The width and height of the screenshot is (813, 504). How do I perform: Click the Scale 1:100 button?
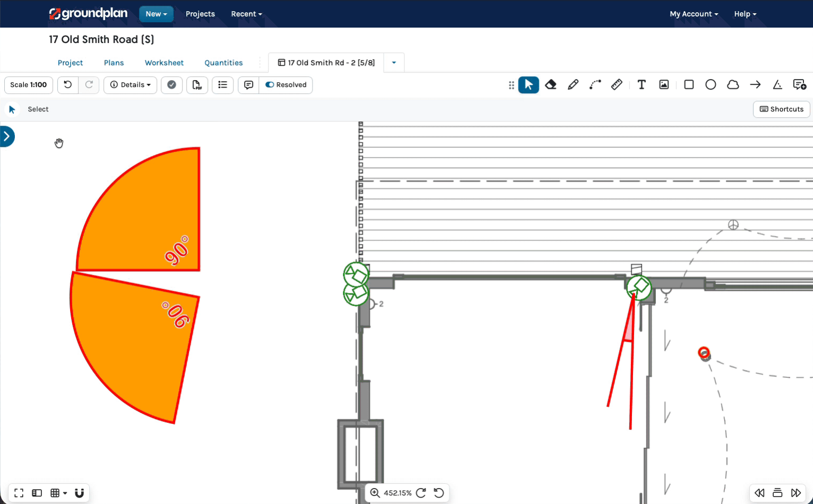29,85
